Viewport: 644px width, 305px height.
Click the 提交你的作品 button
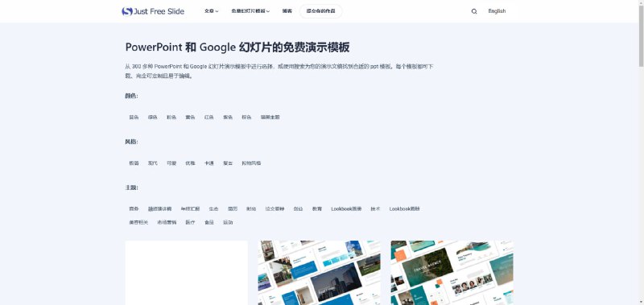(x=320, y=11)
